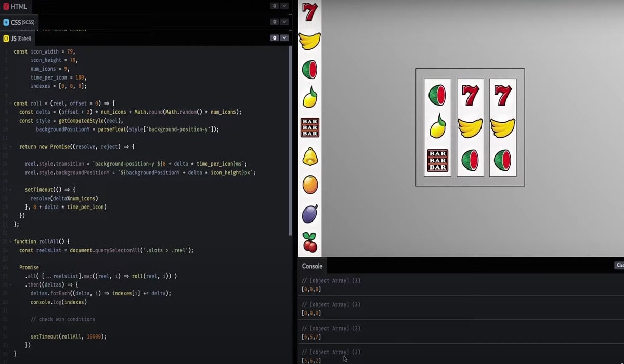This screenshot has width=624, height=364.
Task: Click the line 'icon_height = 79,'
Action: coord(54,60)
